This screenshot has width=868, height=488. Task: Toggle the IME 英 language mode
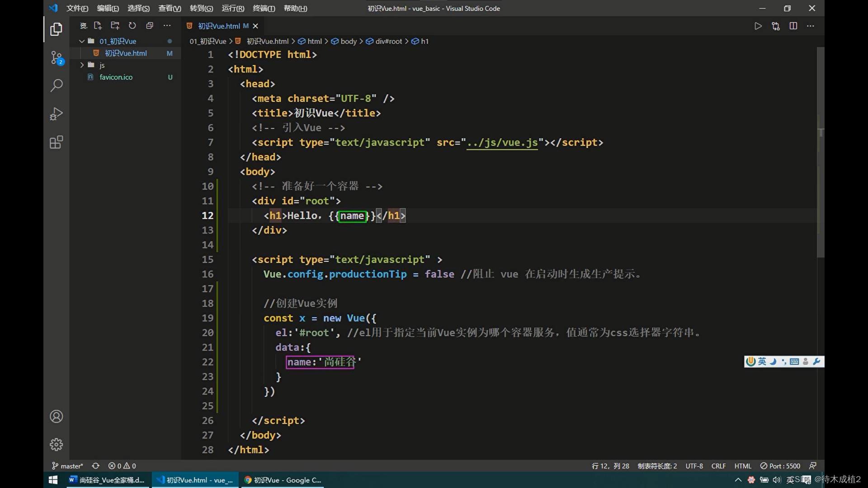(762, 361)
